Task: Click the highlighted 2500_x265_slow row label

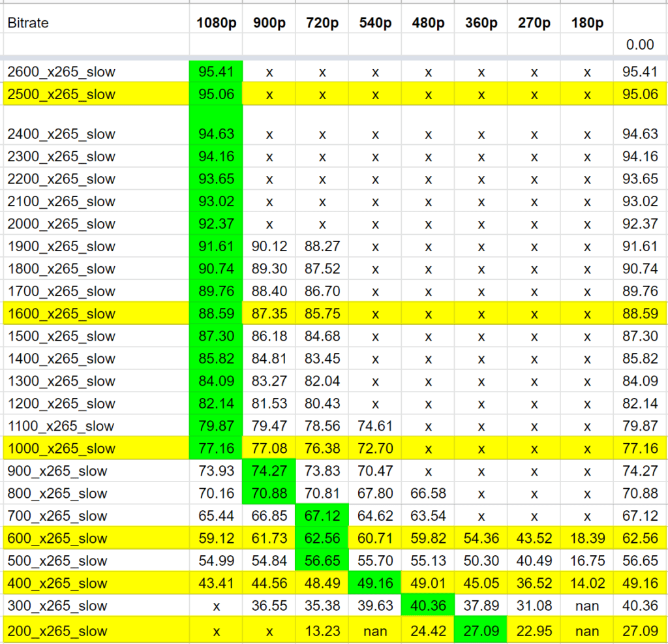Action: [52, 95]
